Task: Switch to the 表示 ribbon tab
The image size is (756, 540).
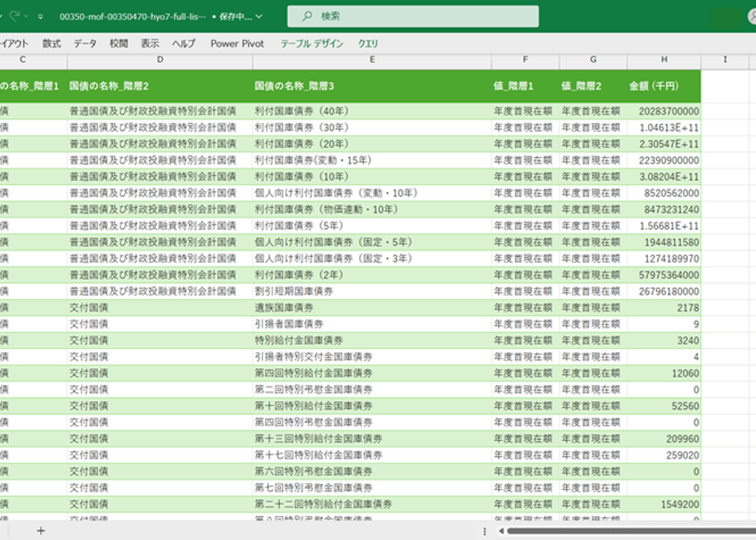Action: coord(150,43)
